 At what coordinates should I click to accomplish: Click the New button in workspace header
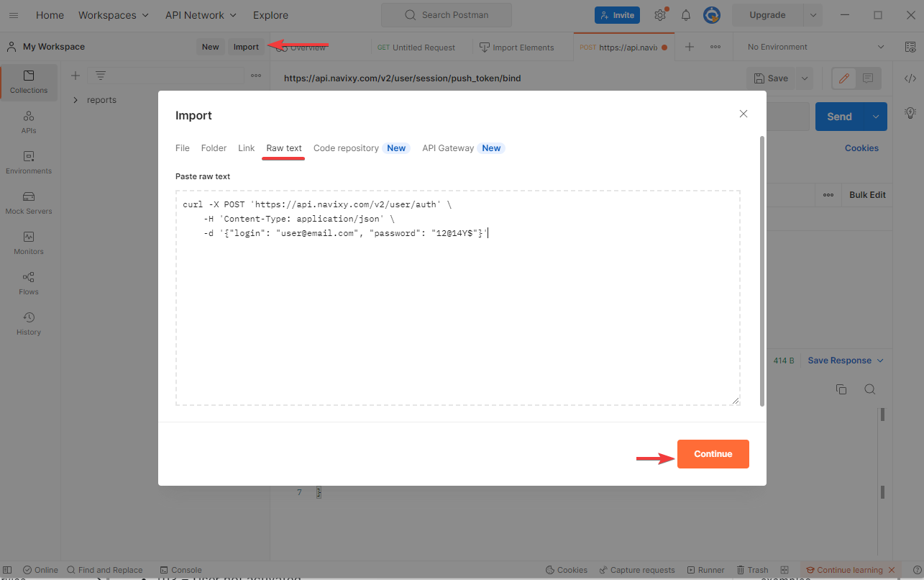click(x=211, y=47)
